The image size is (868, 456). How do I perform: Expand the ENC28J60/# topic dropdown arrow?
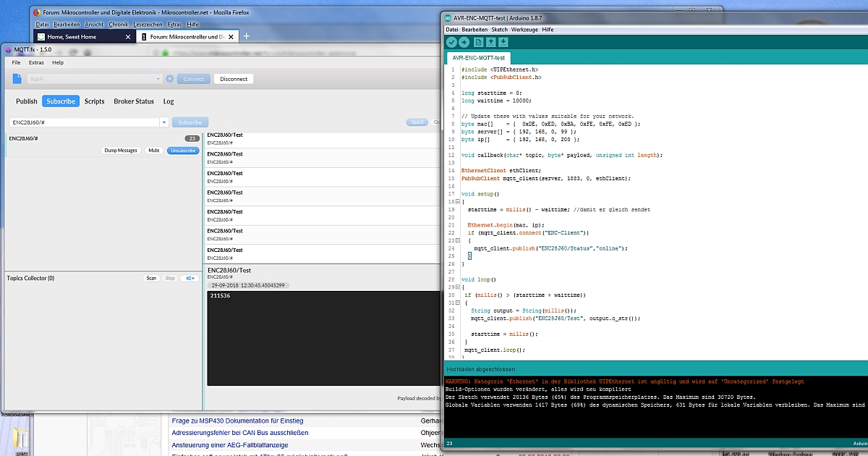click(x=164, y=122)
